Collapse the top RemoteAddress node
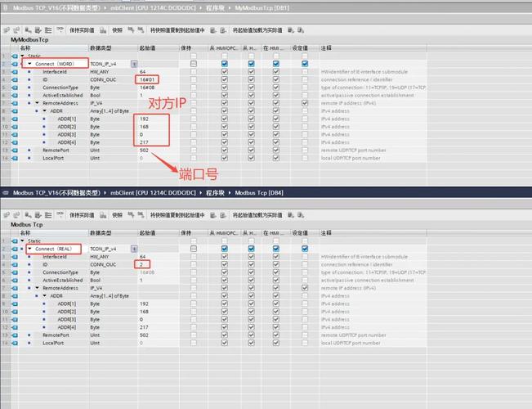Viewport: 532px width, 409px height. 37,104
